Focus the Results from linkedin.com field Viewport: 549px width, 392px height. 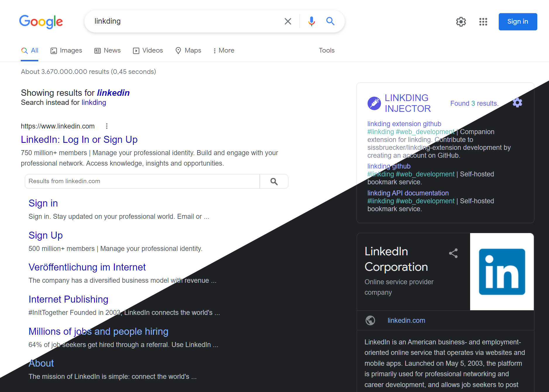(x=142, y=181)
